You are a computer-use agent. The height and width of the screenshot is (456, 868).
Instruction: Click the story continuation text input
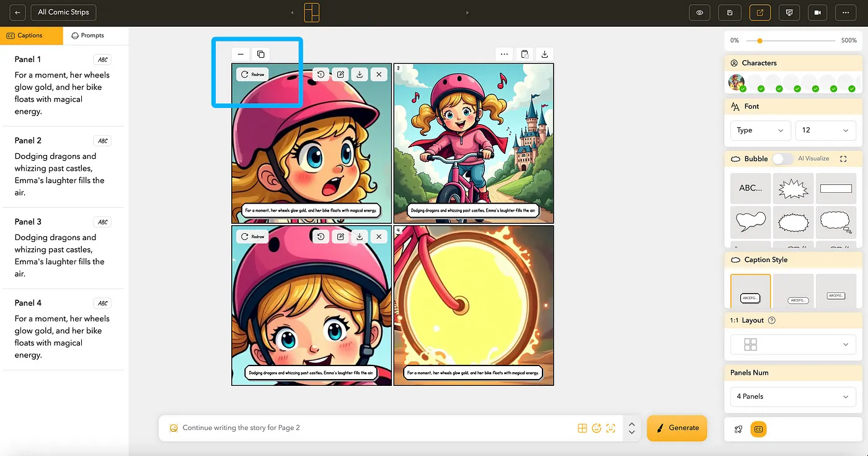372,428
